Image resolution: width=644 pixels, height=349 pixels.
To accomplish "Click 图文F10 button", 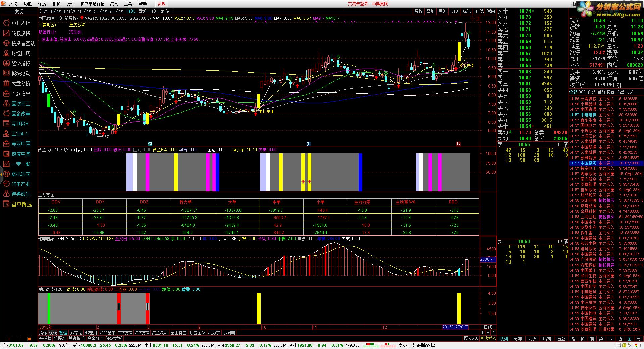I will pyautogui.click(x=471, y=339).
